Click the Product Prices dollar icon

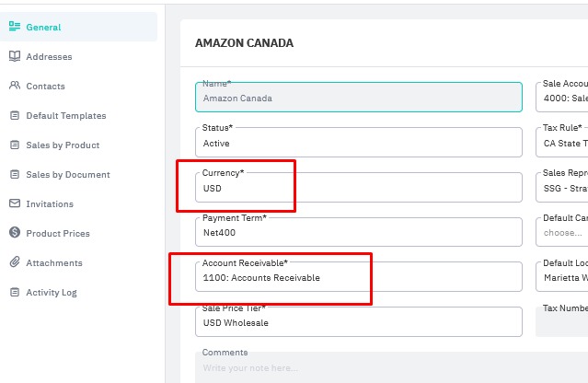tap(15, 234)
